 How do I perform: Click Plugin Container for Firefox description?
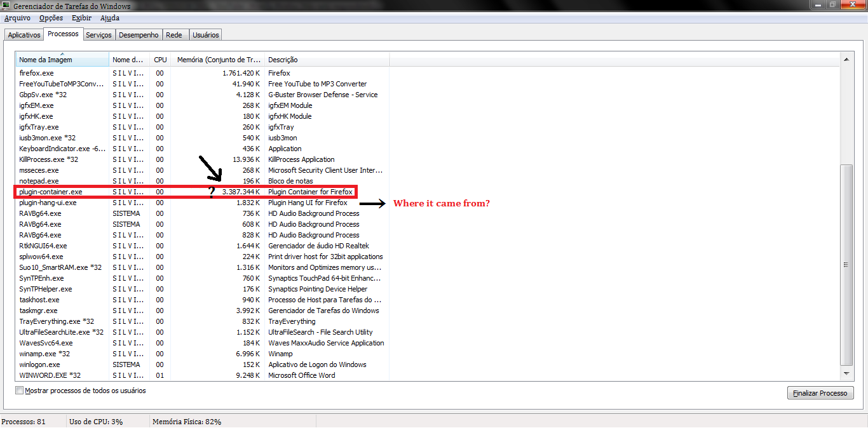[x=310, y=192]
